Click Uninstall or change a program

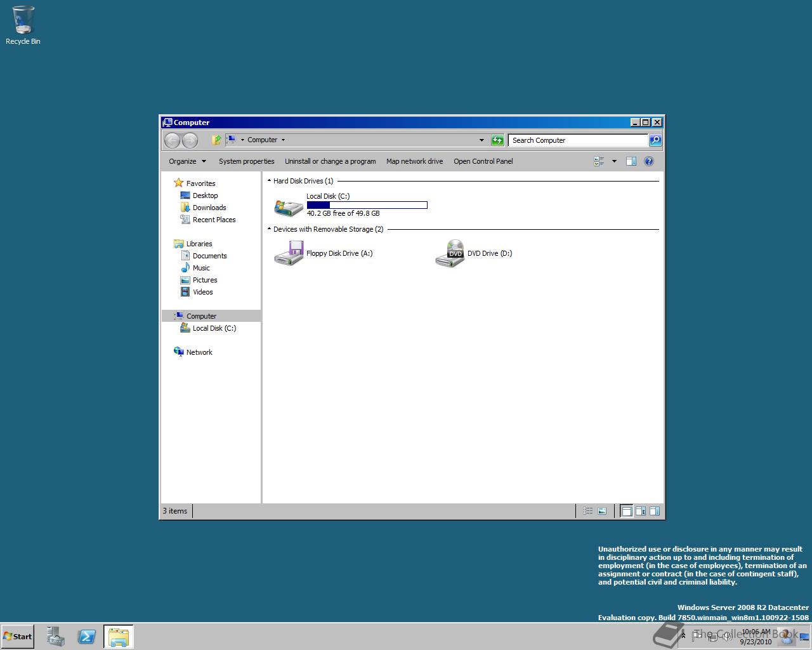(331, 161)
